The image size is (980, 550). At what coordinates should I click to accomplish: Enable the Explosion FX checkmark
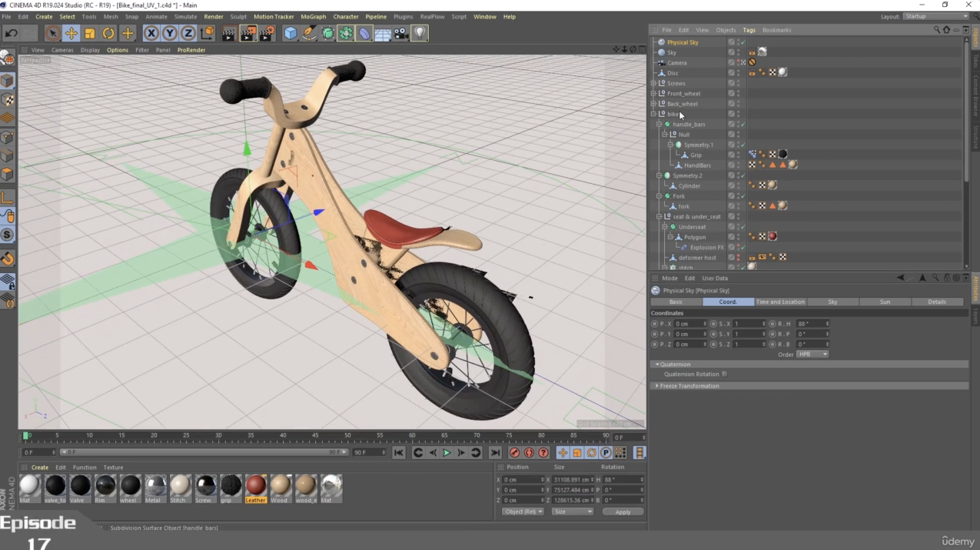click(742, 247)
